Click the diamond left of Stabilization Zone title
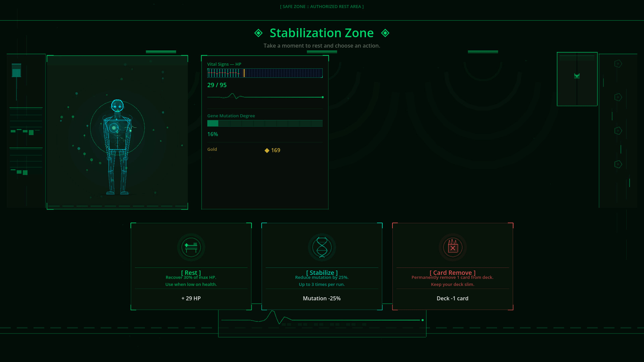This screenshot has height=362, width=644. pos(258,33)
